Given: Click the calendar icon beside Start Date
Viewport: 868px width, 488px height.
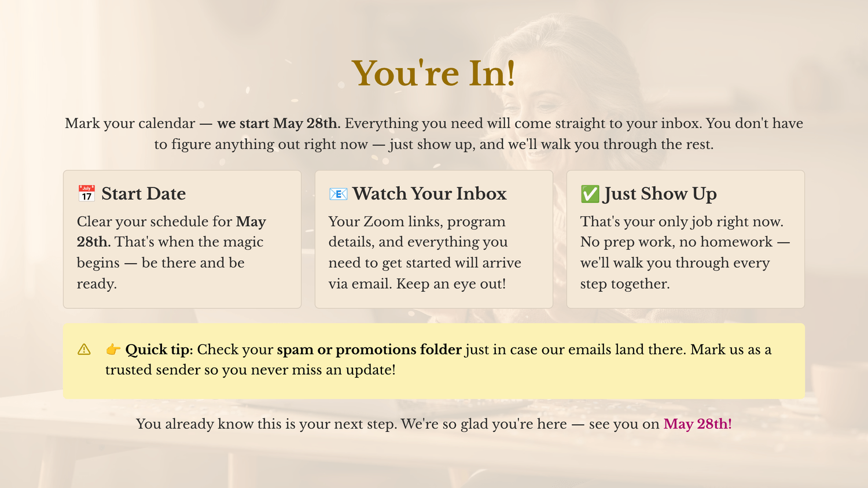Looking at the screenshot, I should tap(86, 194).
